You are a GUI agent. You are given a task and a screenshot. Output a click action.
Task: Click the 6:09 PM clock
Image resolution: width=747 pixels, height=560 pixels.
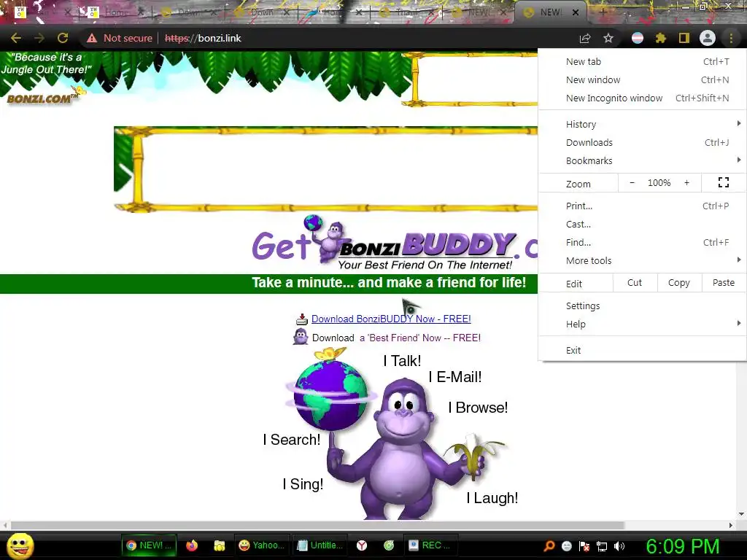click(682, 546)
